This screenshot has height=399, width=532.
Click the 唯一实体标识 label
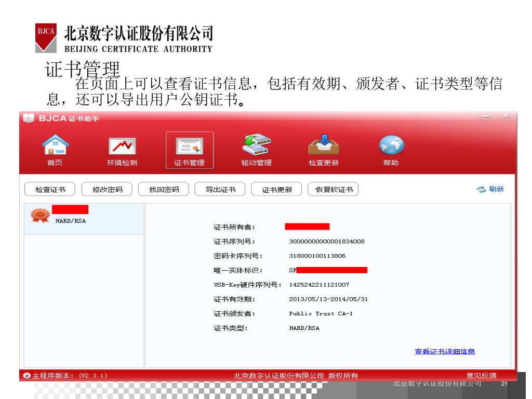[x=238, y=270]
